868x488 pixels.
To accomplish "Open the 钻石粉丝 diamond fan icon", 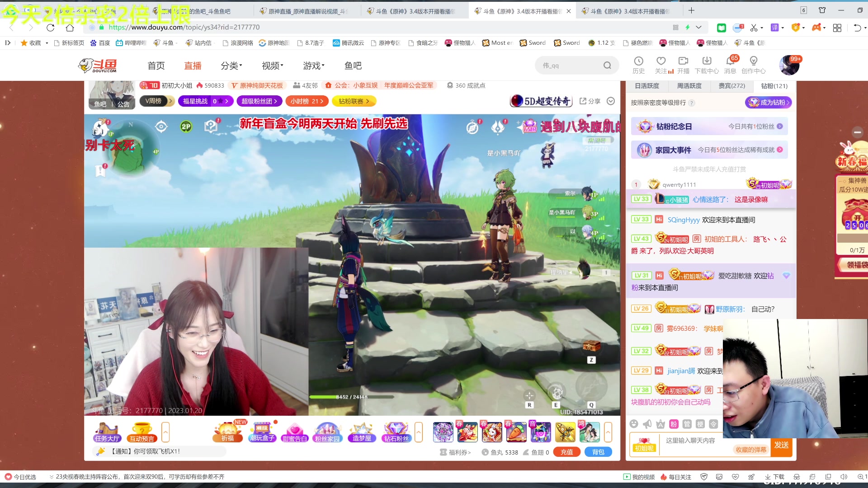I will [396, 432].
